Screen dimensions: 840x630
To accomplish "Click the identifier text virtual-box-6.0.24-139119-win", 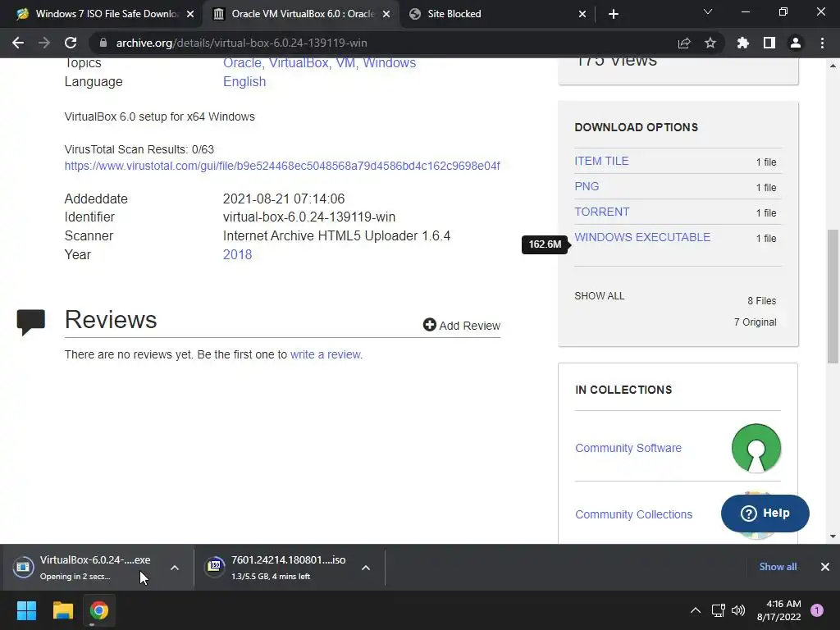I will tap(309, 217).
